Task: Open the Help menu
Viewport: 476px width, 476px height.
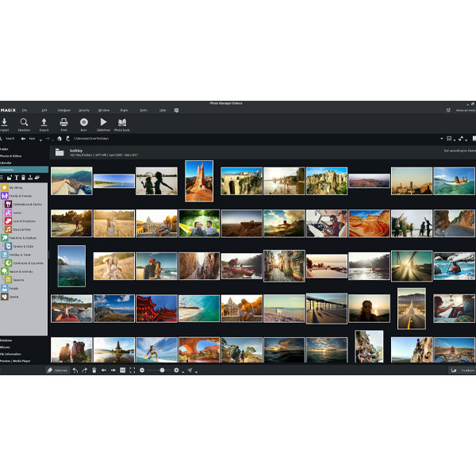Action: (163, 110)
